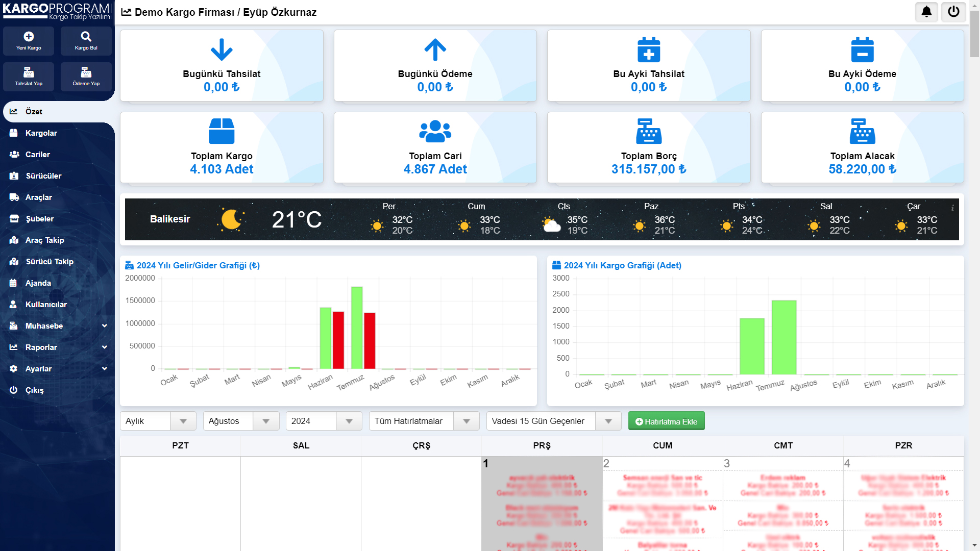
Task: Click the PRŞ calendar column header
Action: 542,445
